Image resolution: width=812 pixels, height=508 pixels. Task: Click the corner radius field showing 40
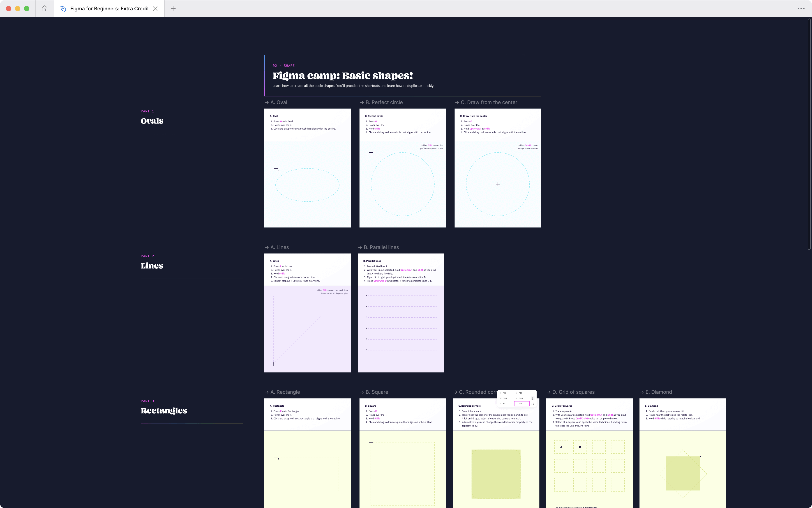522,403
